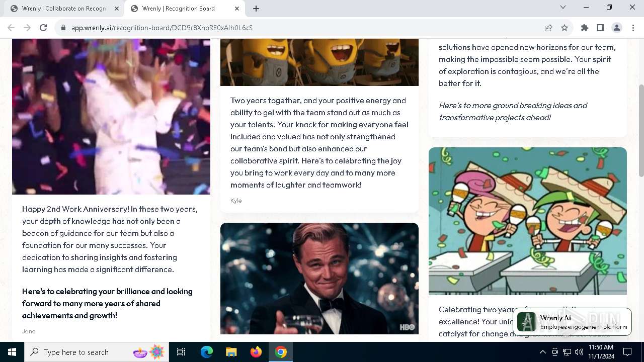Bookmark this tab with star icon
The width and height of the screenshot is (644, 362).
coord(565,28)
